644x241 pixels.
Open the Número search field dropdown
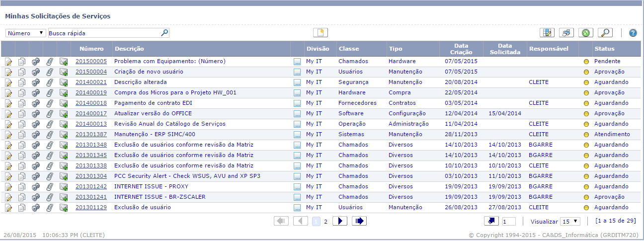pyautogui.click(x=26, y=33)
